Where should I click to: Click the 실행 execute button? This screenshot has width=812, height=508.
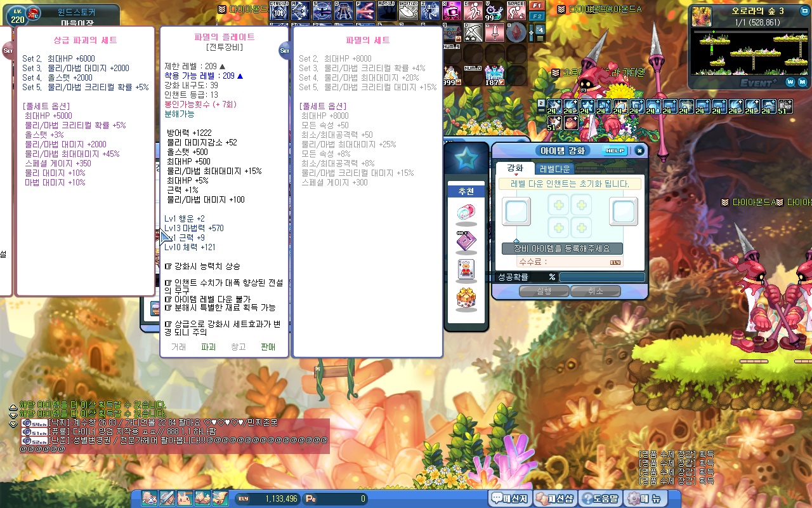[544, 291]
